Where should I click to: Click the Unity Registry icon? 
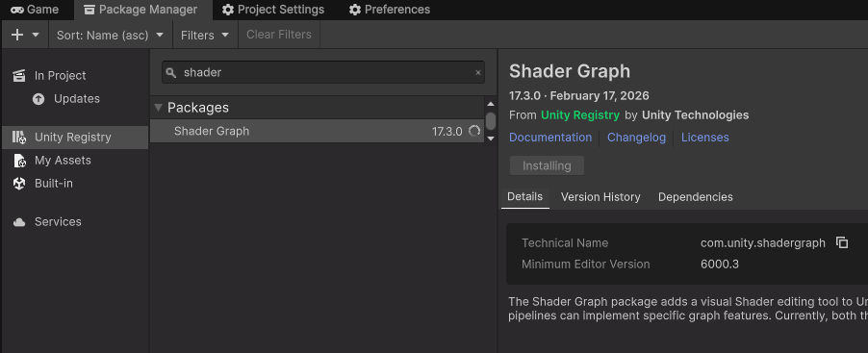[19, 138]
